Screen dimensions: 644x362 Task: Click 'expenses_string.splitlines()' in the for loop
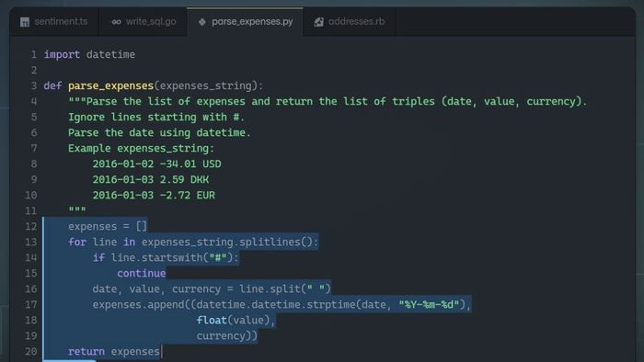[x=227, y=242]
